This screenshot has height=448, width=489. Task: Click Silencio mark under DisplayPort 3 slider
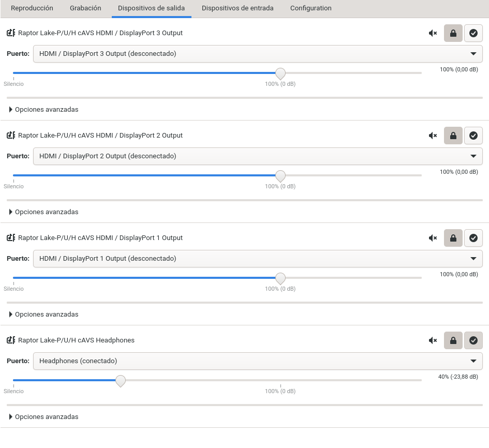[x=13, y=84]
